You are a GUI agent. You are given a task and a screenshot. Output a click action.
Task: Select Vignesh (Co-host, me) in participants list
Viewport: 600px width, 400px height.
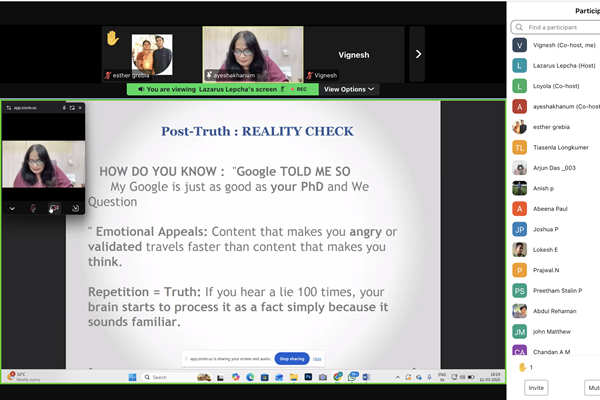click(x=556, y=45)
